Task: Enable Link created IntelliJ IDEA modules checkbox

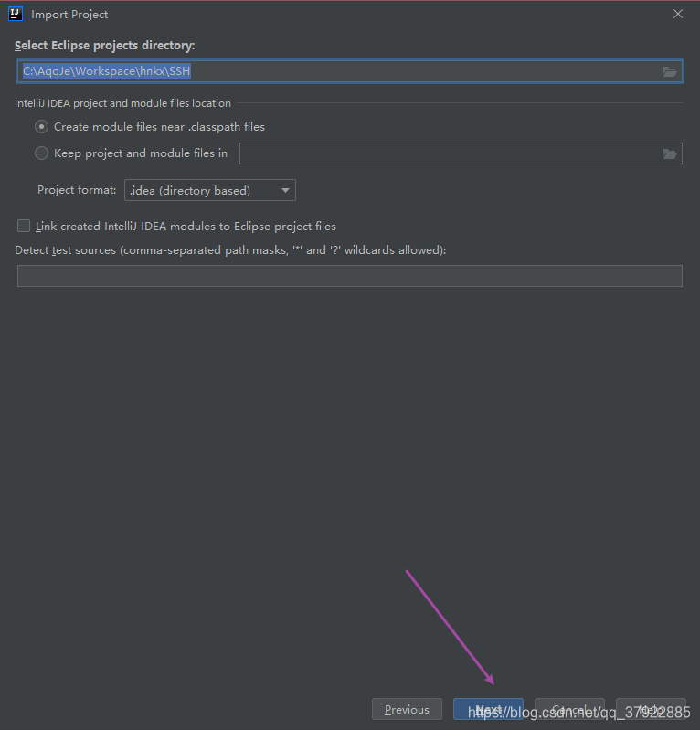Action: [24, 226]
